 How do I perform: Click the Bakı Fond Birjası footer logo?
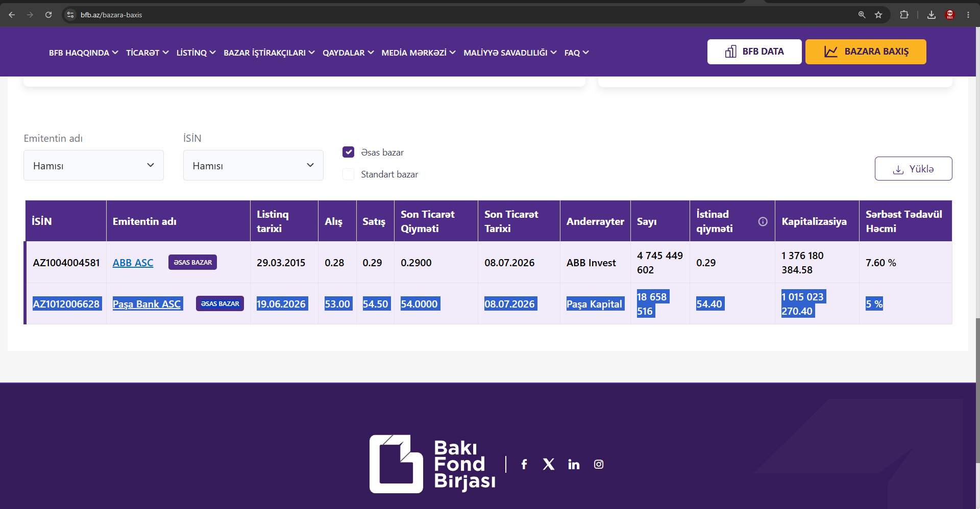[x=433, y=464]
